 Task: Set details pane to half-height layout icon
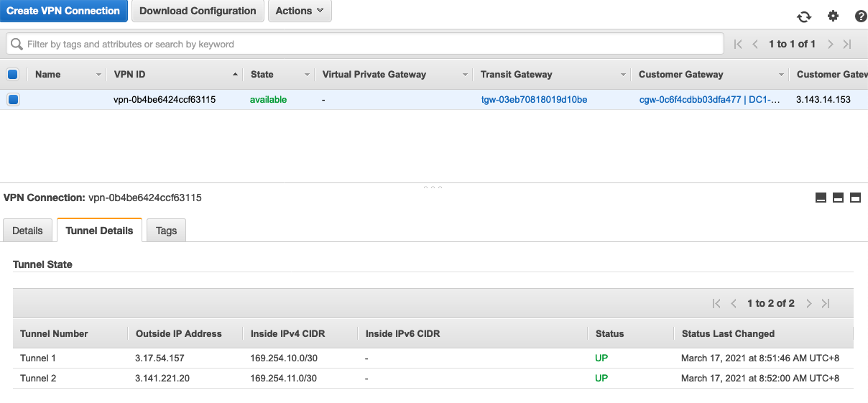point(838,198)
